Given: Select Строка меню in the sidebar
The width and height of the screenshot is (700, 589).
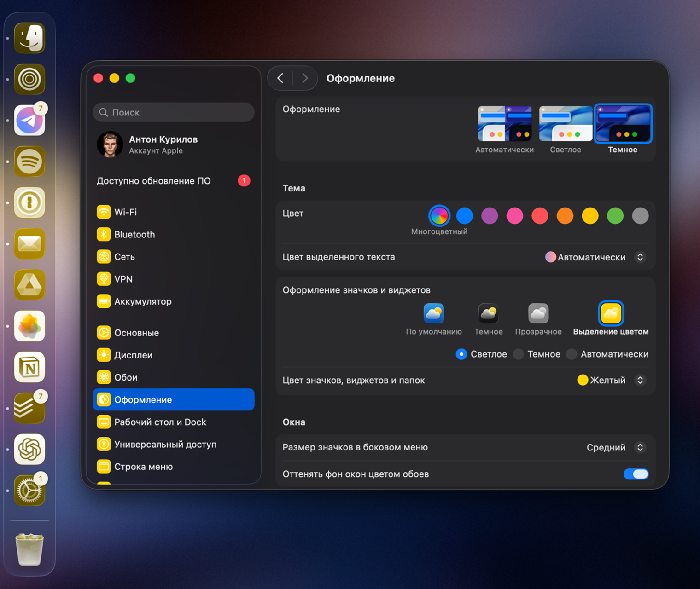Looking at the screenshot, I should tap(143, 466).
